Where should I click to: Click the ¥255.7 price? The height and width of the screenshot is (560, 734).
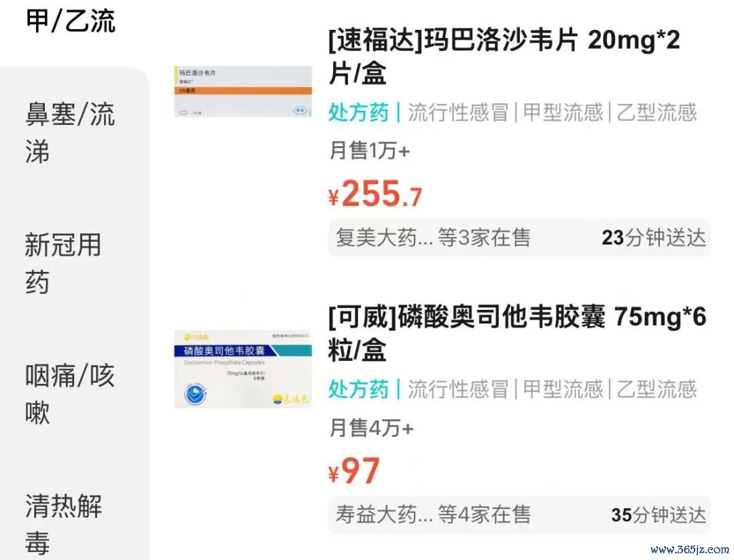pos(375,194)
